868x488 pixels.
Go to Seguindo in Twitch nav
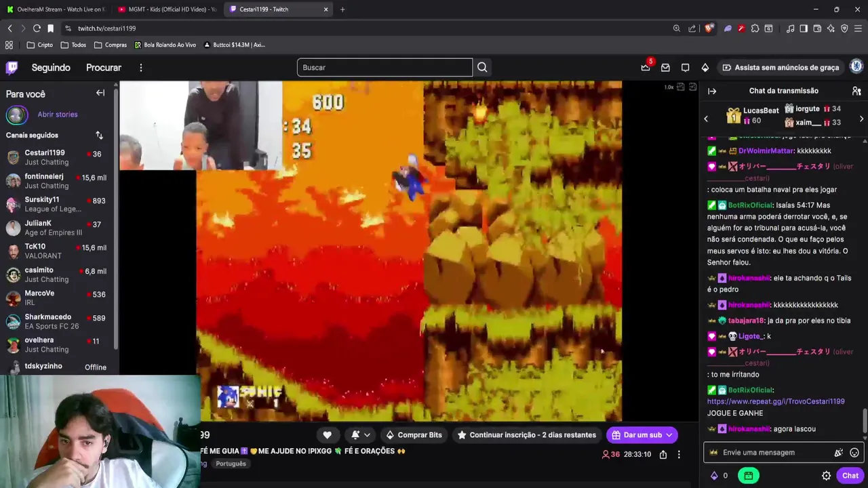tap(51, 68)
